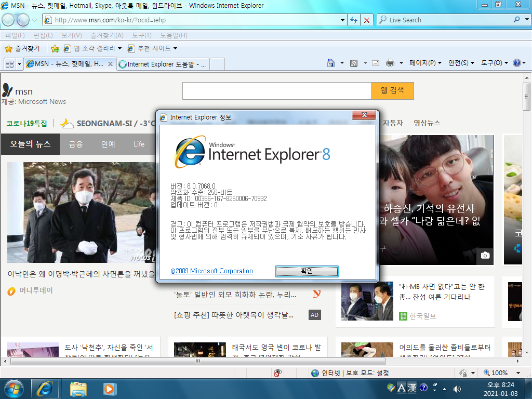Open the 도구(T) menu
This screenshot has width=532, height=399.
141,35
